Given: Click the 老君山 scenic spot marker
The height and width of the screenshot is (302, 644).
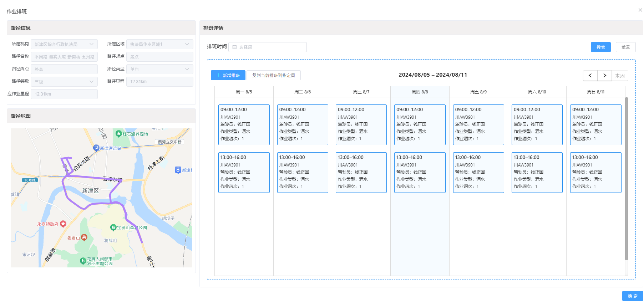Looking at the screenshot, I should click(x=84, y=237).
